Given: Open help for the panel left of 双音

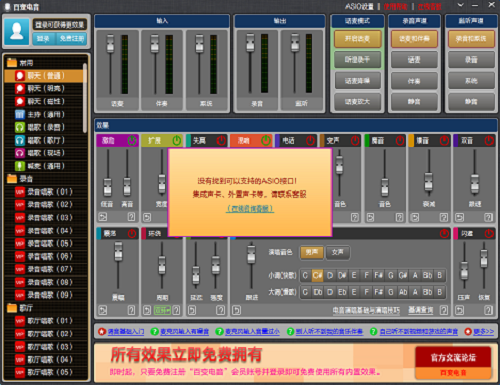Looking at the screenshot, I should coord(444,217).
